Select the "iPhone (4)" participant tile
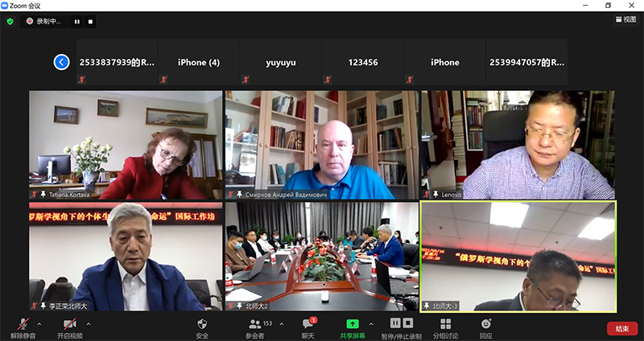644x341 pixels. pos(198,63)
